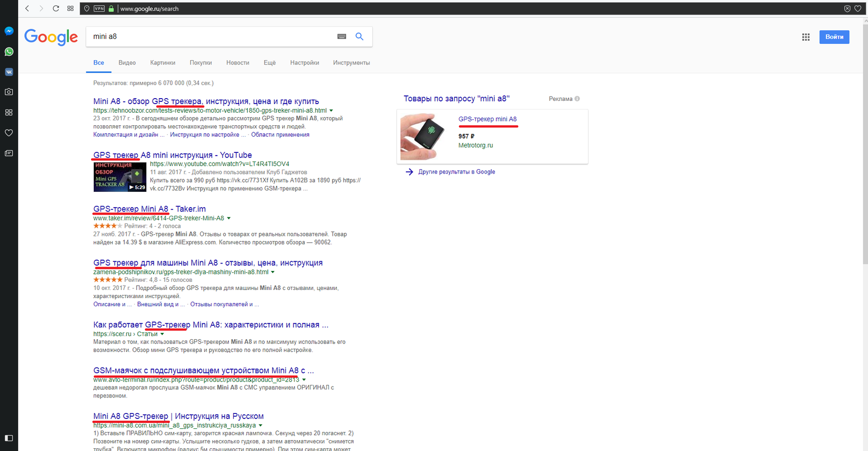Open Messenger in the Opera sidebar

[x=9, y=31]
